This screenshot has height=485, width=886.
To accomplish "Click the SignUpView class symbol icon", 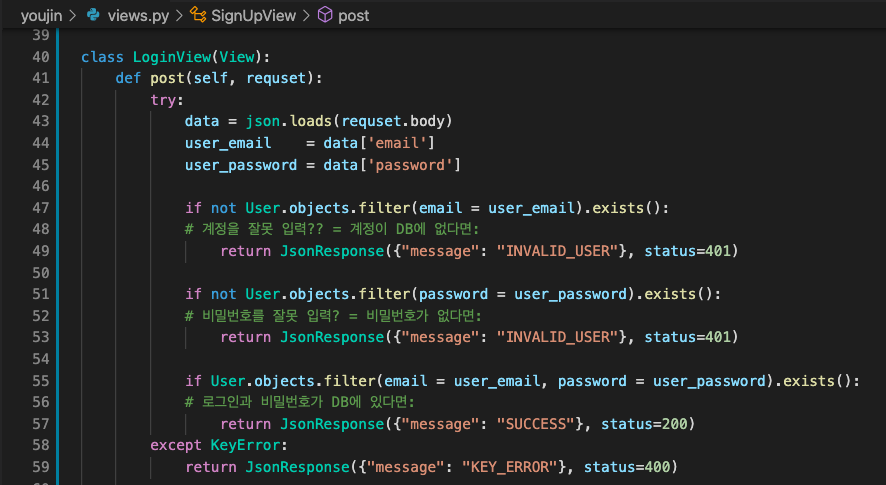I will click(x=198, y=15).
